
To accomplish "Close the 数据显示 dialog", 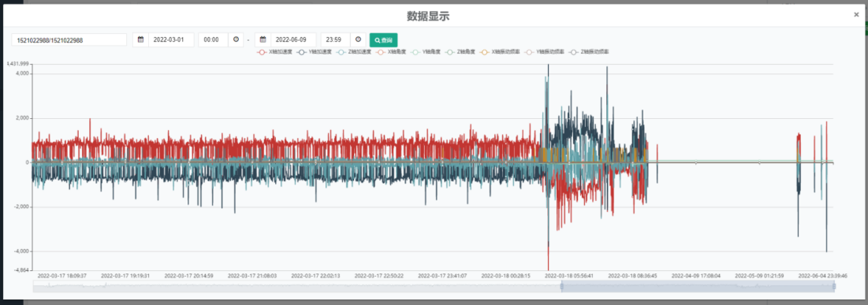I will click(856, 15).
